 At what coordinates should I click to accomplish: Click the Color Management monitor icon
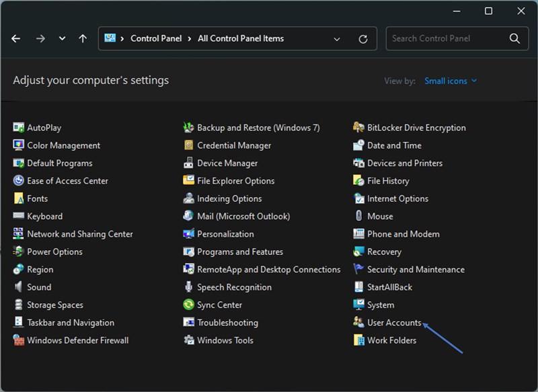click(19, 145)
